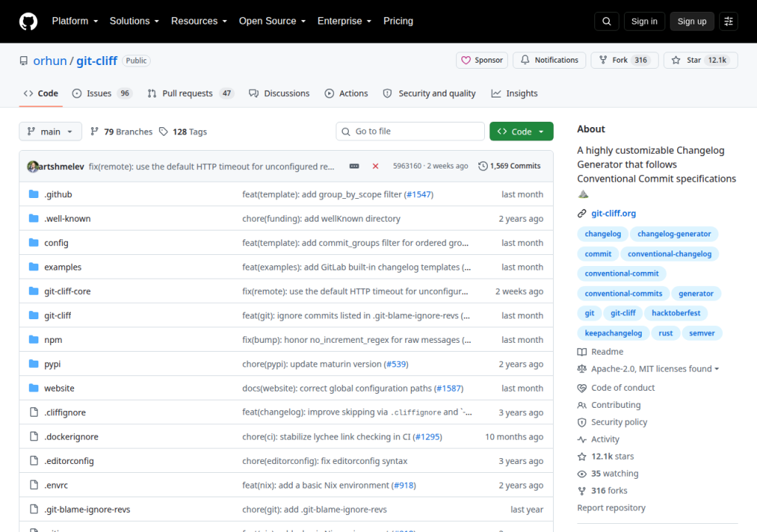Switch to the Pull requests tab
Viewport: 757px width, 532px height.
pos(190,94)
